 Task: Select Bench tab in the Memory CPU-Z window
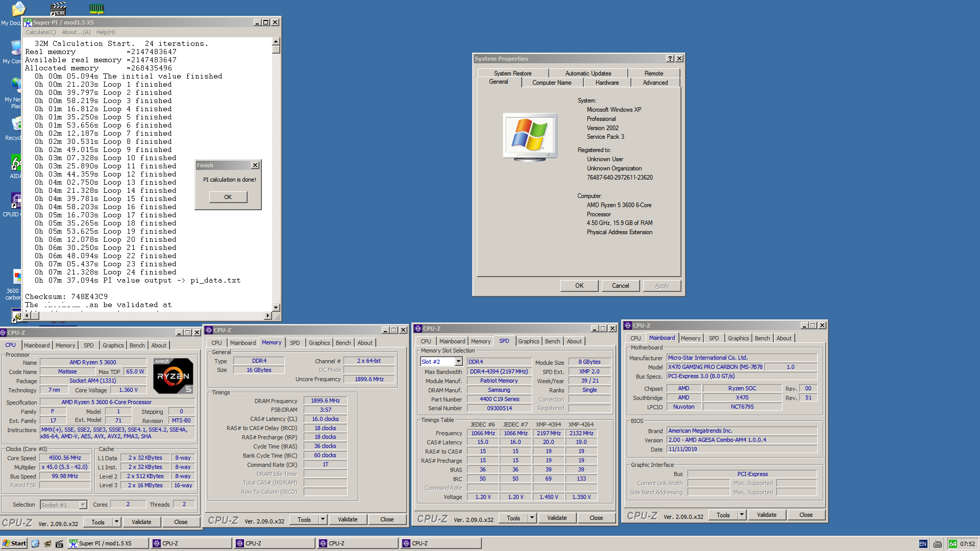click(x=343, y=343)
